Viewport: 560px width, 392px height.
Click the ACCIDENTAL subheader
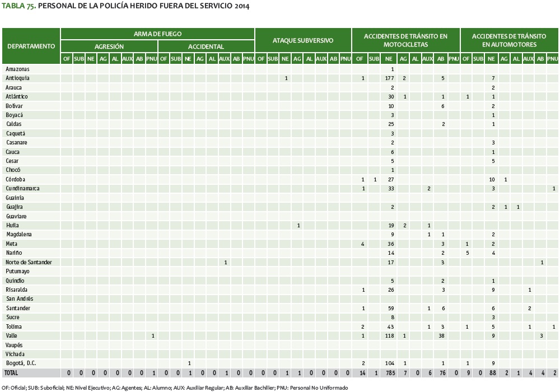pos(206,46)
